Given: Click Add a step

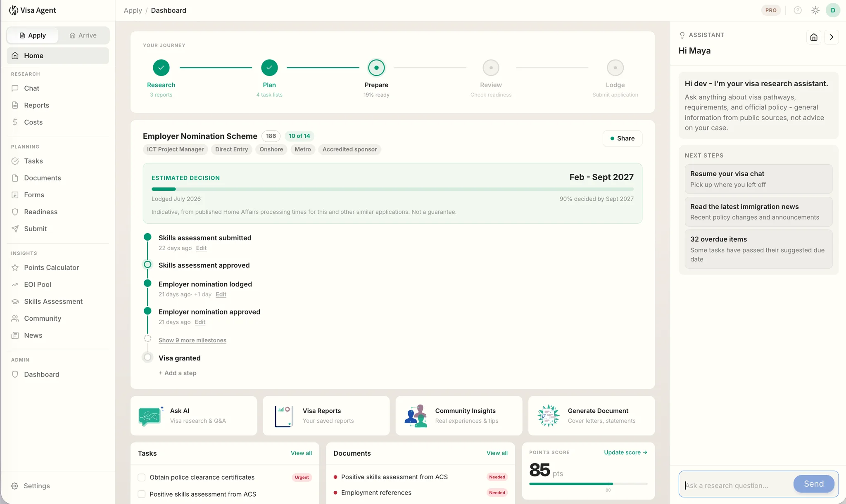Looking at the screenshot, I should 178,373.
